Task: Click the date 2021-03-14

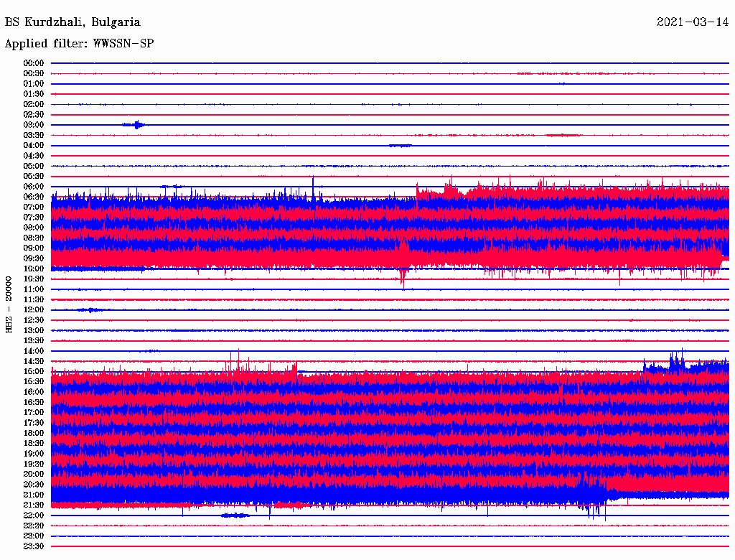Action: [692, 22]
